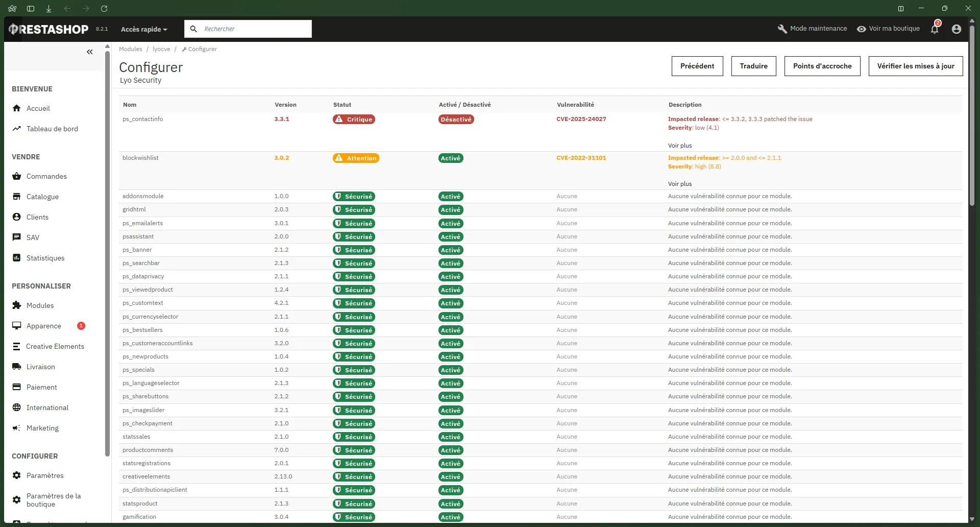Click the Marketing megaphone icon
Viewport: 980px width, 527px height.
(x=17, y=428)
